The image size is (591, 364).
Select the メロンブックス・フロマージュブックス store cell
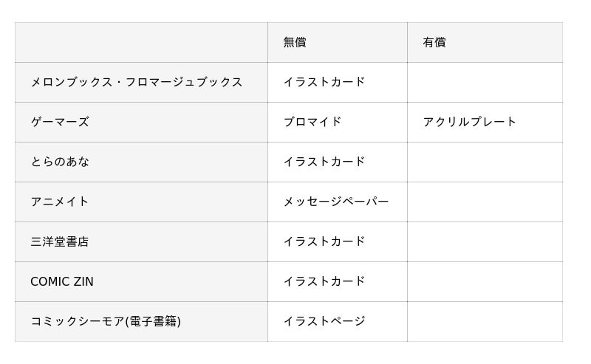[x=137, y=82]
